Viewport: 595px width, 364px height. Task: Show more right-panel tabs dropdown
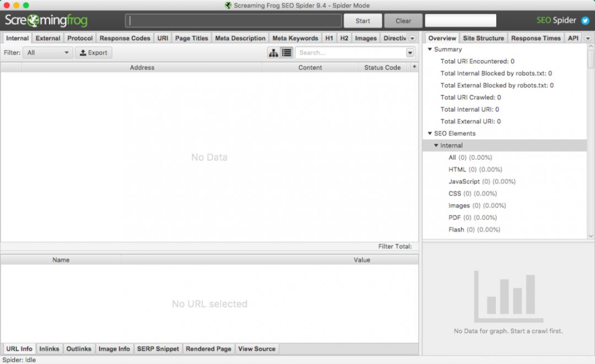click(x=588, y=39)
